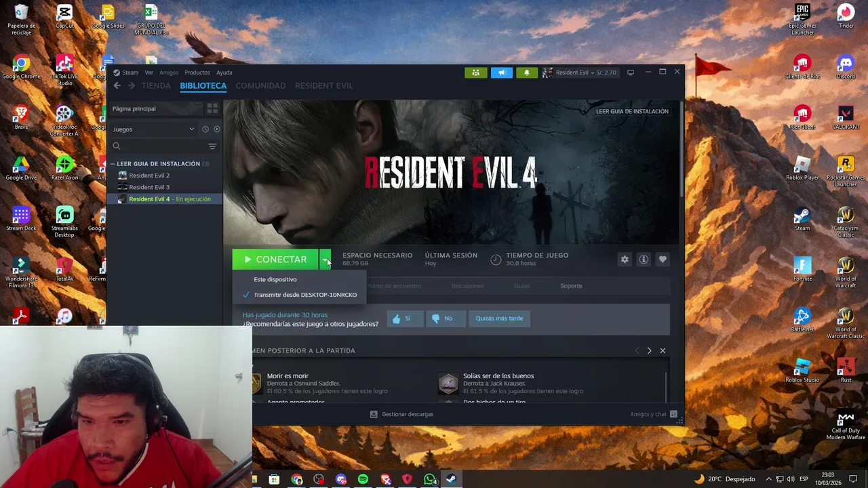
Task: Collapse LEER GUIA DE INSTALACIÓN category
Action: pos(113,164)
